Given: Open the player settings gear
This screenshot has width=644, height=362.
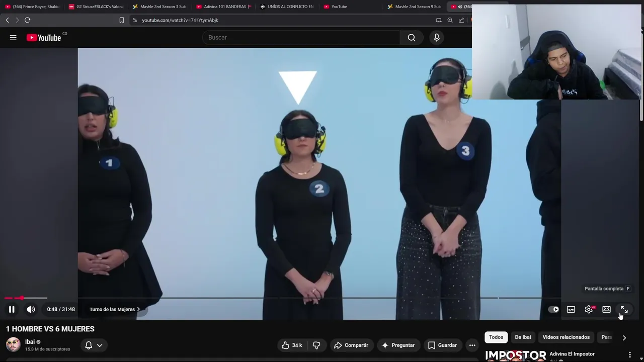Looking at the screenshot, I should click(x=589, y=309).
